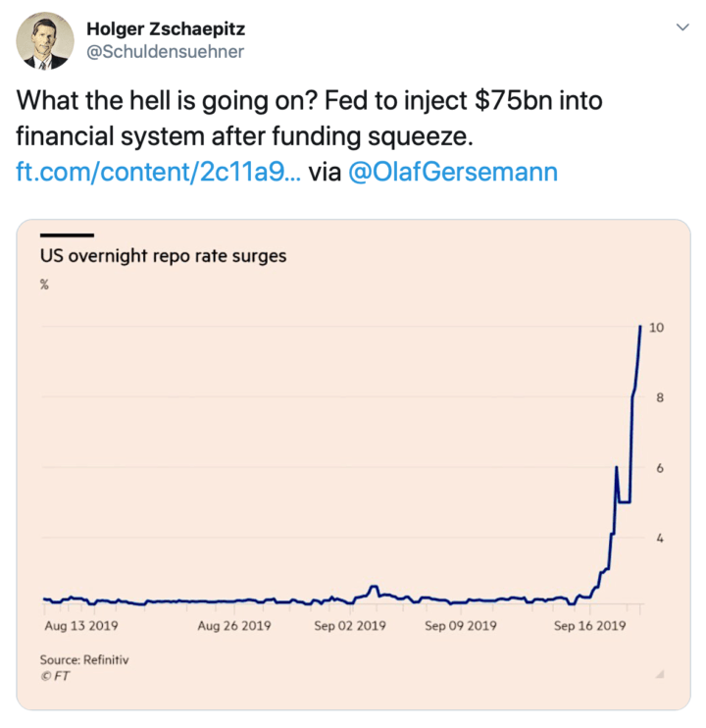Select the Sep 02 2019 axis date
This screenshot has height=728, width=706.
349,625
